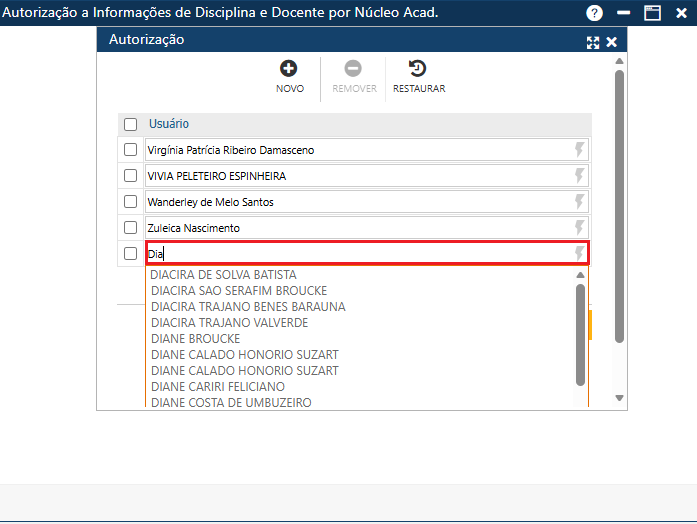Check the box for Virgínia Patrícia Ribeiro Damasceno
Viewport: 697px width, 524px height.
point(130,150)
